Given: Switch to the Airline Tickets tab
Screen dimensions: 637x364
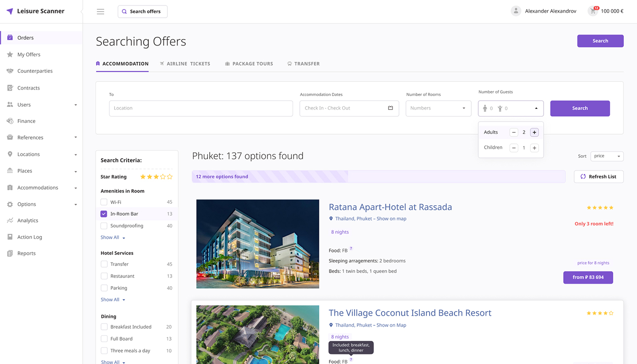Looking at the screenshot, I should tap(185, 64).
